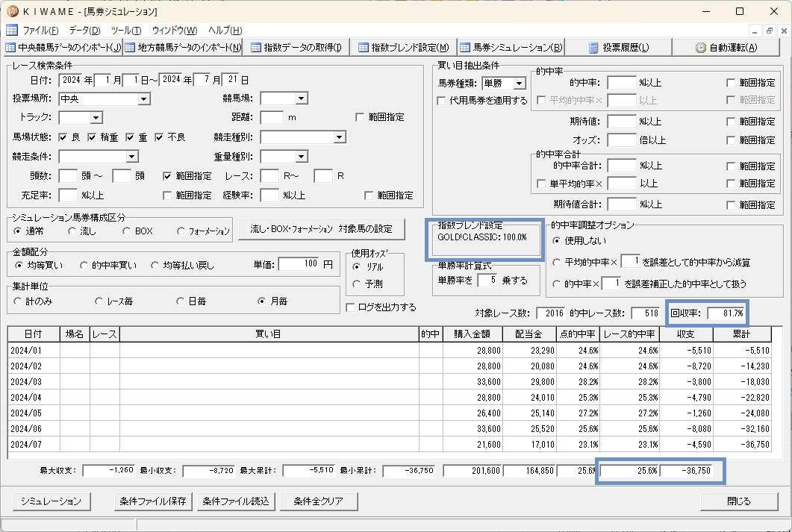Open 地方競馬データのインポート toolbar icon
792x532 pixels.
tap(131, 48)
